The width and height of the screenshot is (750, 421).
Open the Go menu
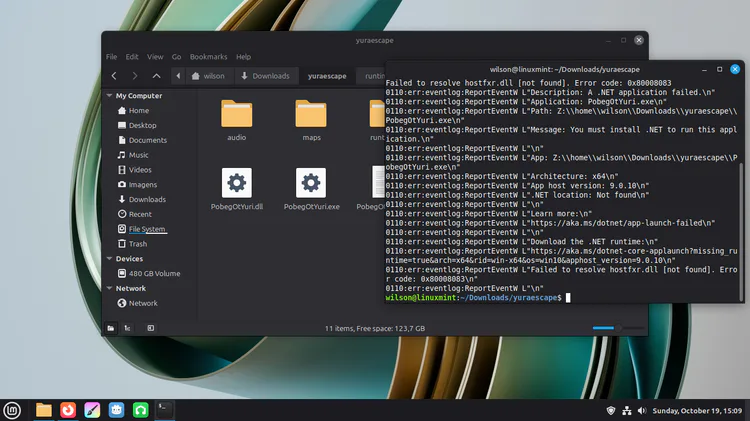point(176,57)
